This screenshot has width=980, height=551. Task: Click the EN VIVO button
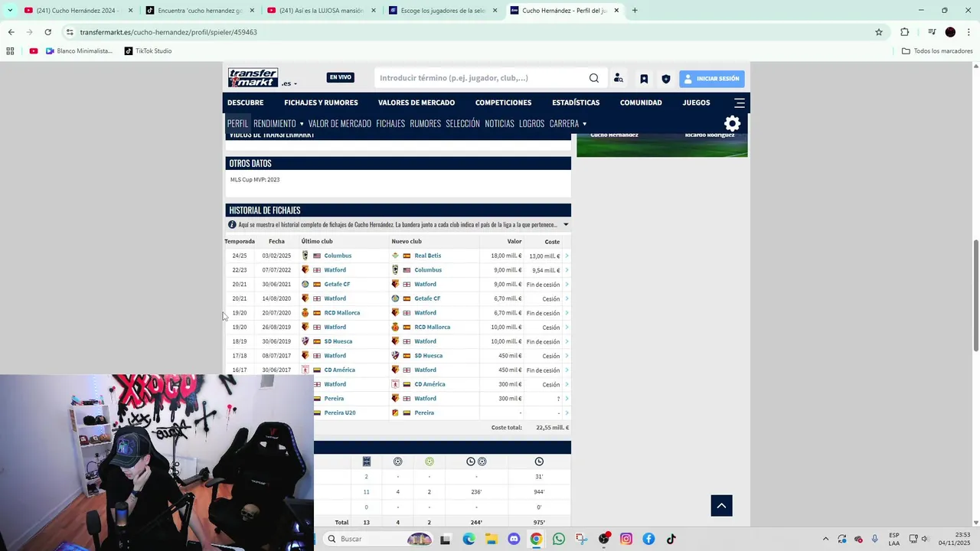[x=340, y=77]
